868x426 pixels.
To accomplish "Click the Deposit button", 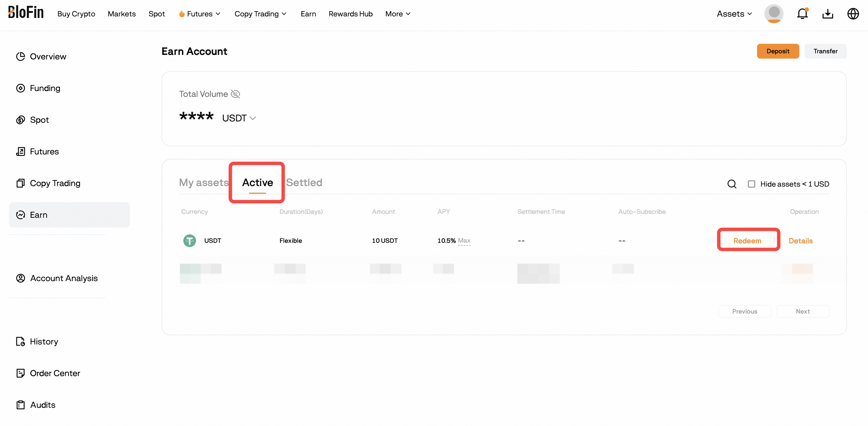I will point(778,51).
